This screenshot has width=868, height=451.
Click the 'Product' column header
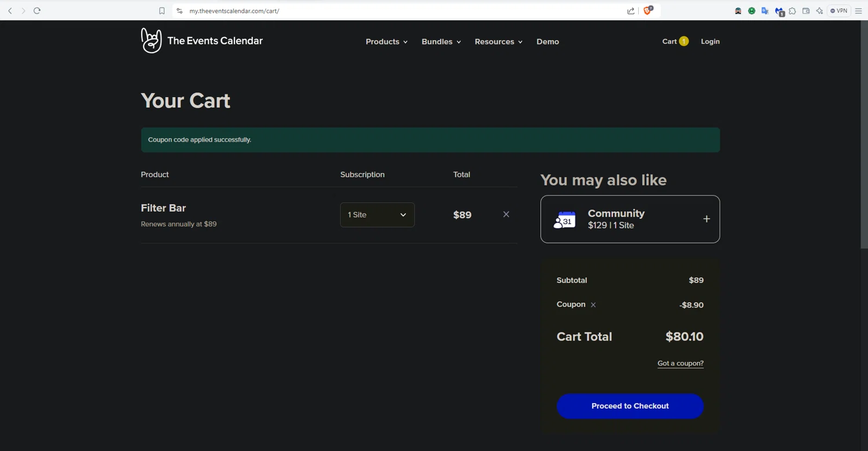(155, 175)
